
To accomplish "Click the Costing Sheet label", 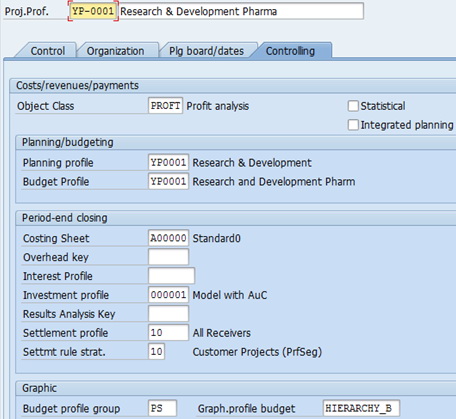I will click(56, 238).
